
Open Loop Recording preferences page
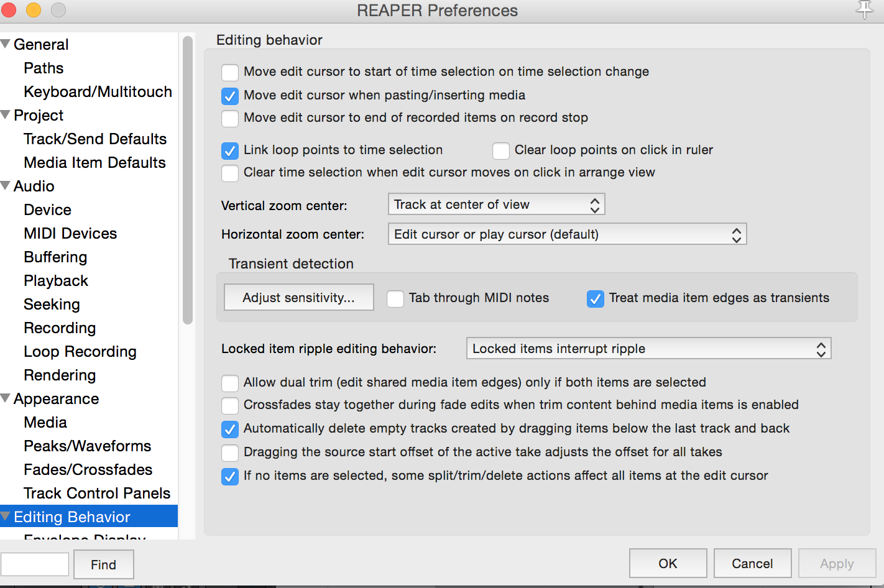coord(80,352)
